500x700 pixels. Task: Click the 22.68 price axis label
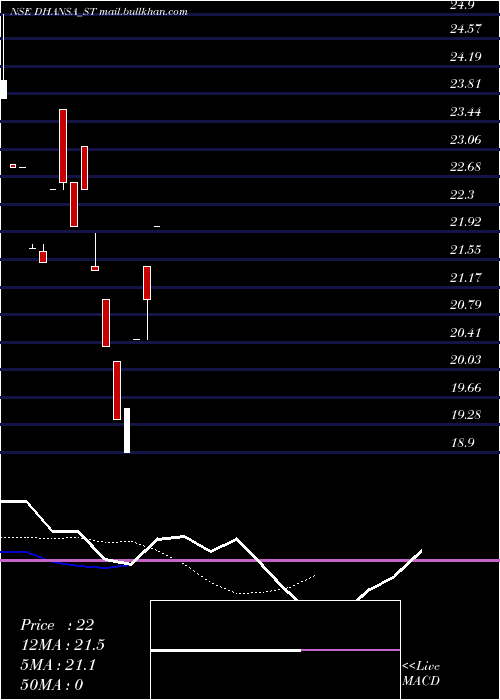[x=466, y=167]
